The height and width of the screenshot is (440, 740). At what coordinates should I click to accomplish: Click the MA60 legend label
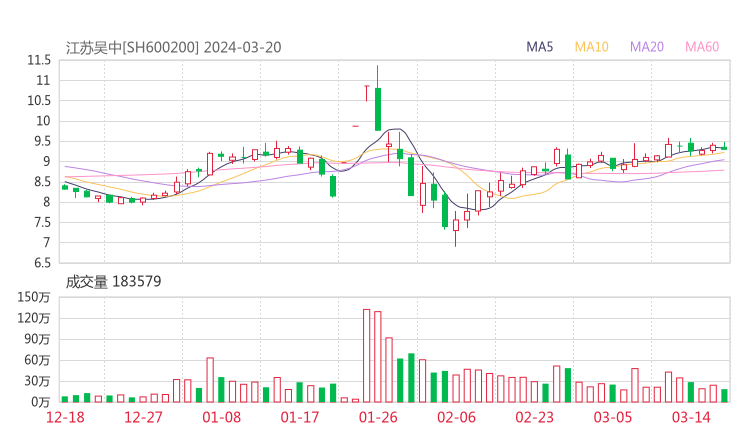click(x=702, y=47)
